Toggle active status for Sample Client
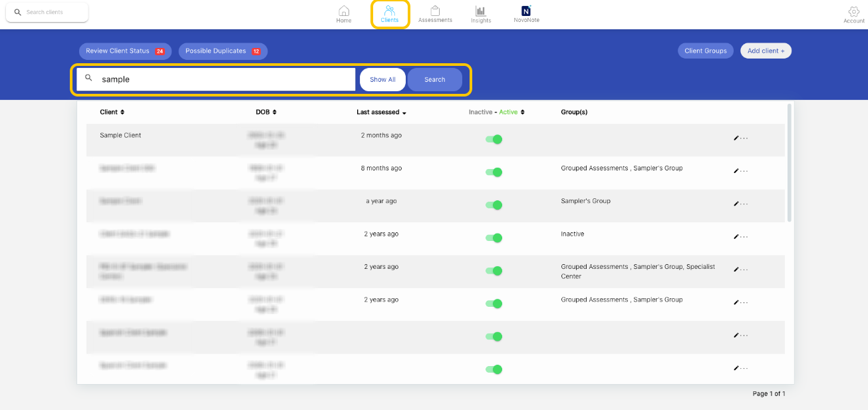 point(494,139)
